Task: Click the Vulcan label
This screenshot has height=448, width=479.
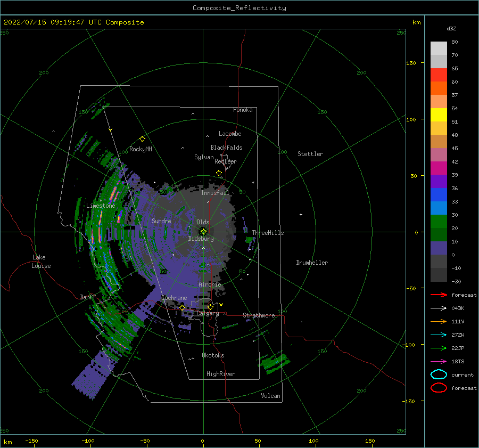Action: 271,396
